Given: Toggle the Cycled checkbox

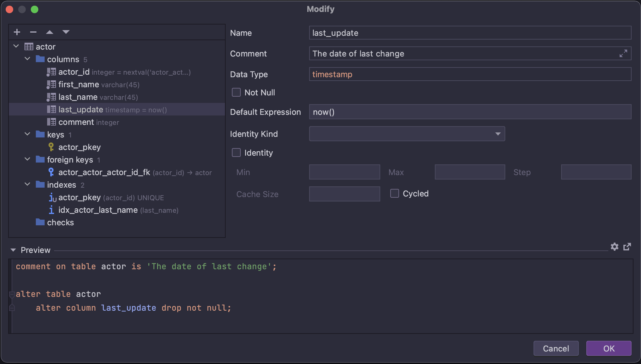Looking at the screenshot, I should click(395, 194).
